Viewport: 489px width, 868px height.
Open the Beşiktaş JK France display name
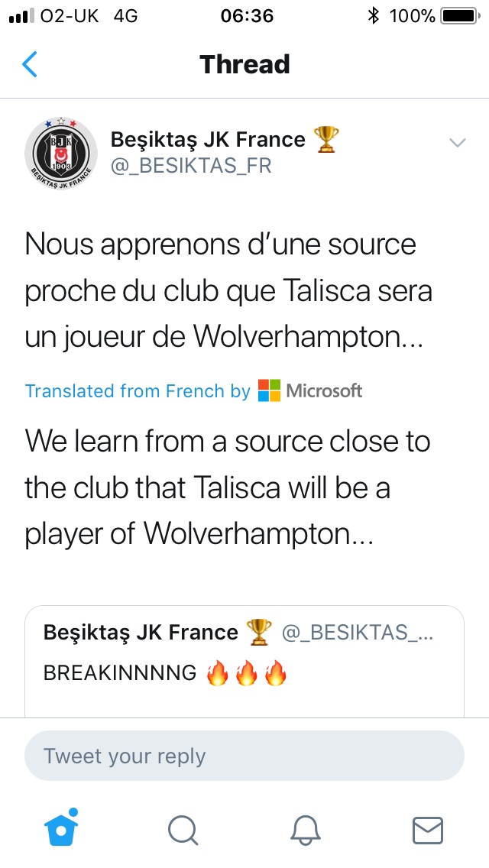208,140
